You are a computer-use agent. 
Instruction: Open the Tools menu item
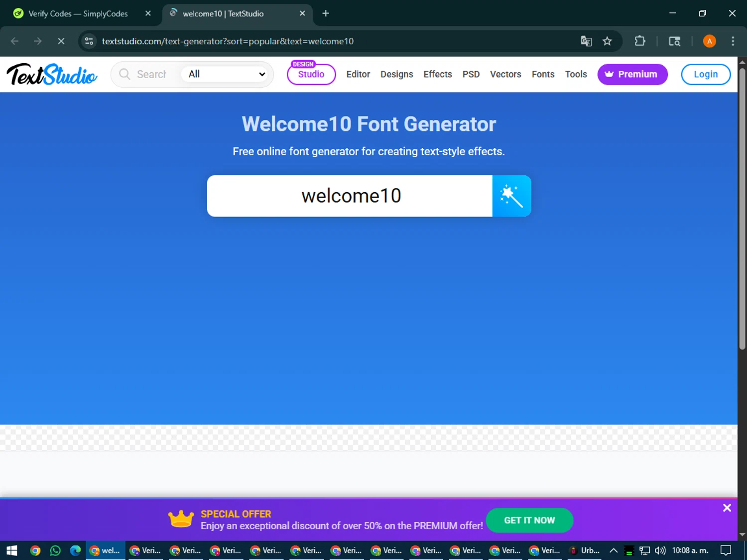tap(576, 74)
